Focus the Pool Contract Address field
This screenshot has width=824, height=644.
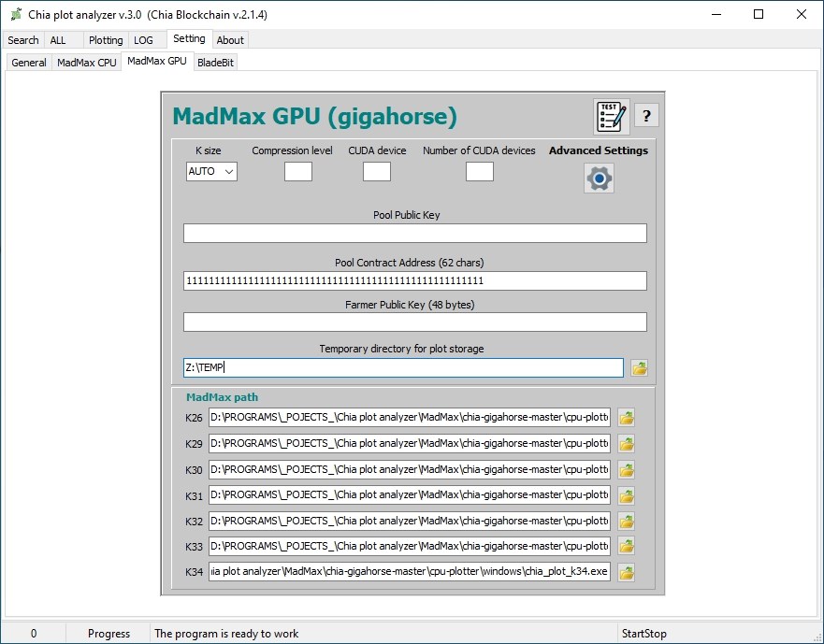[415, 280]
